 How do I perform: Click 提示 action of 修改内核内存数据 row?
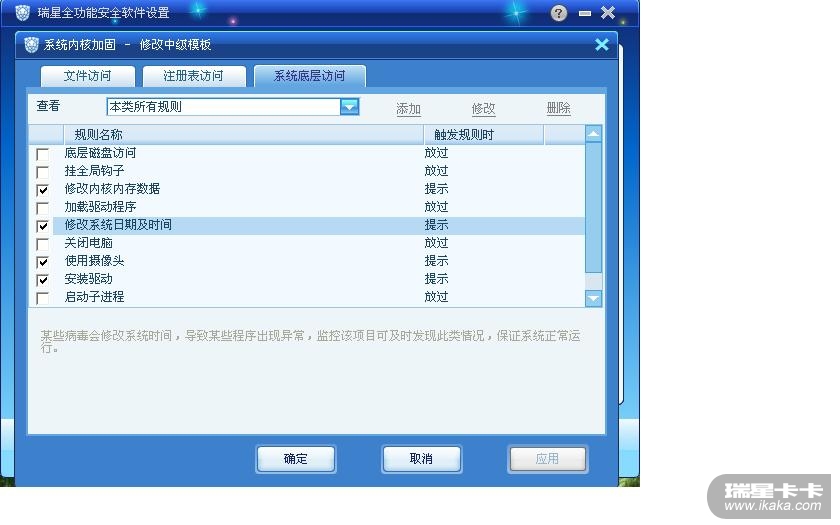tap(436, 189)
